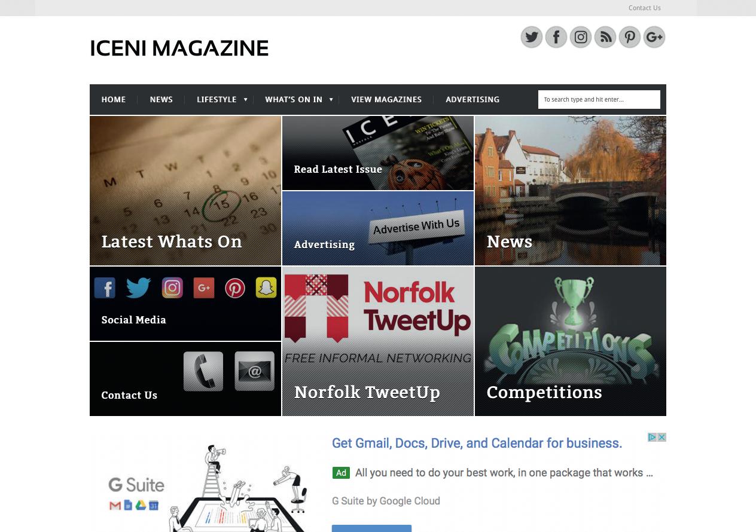Viewport: 756px width, 532px height.
Task: Open the Norfolk TweetUp tile
Action: click(378, 341)
